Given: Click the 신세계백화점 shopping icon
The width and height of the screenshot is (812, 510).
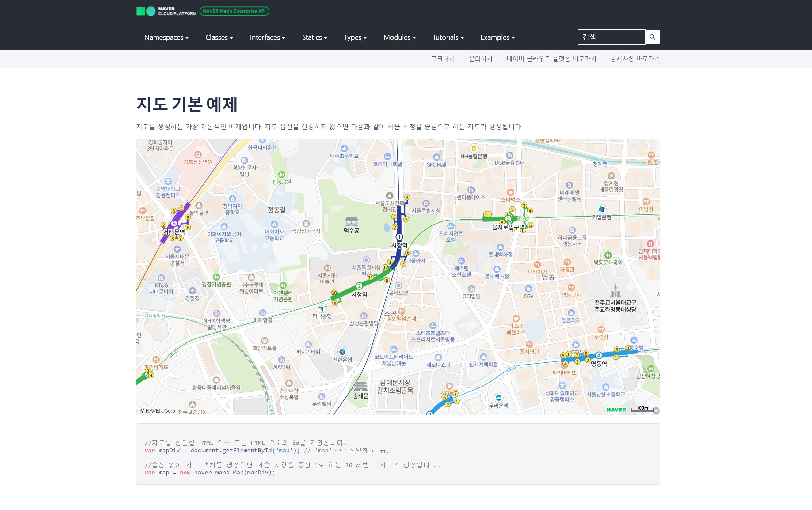Looking at the screenshot, I should 483,357.
